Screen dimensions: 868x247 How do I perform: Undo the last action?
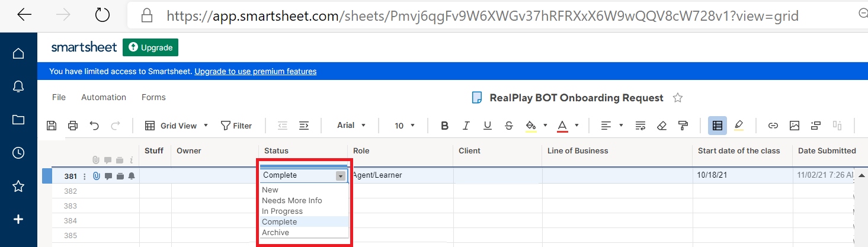coord(94,126)
